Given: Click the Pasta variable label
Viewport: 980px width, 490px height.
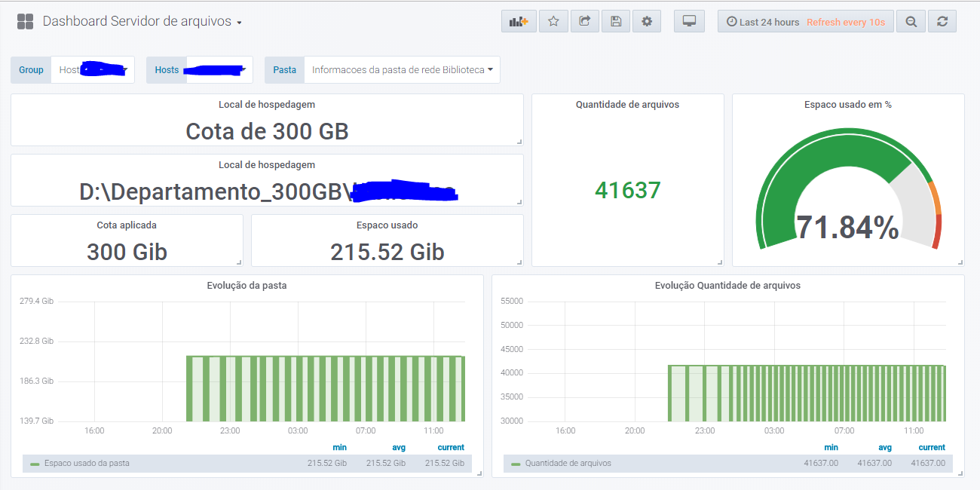Looking at the screenshot, I should pyautogui.click(x=284, y=69).
